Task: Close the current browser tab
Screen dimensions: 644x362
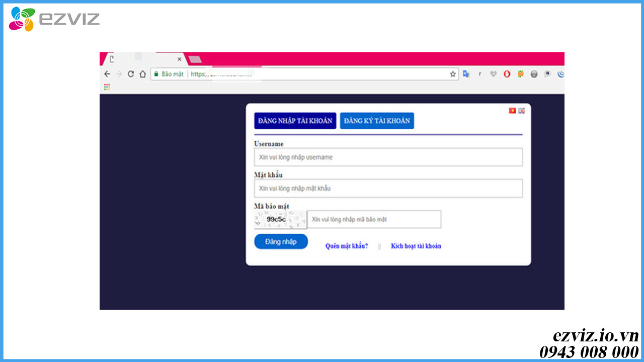Action: coord(179,59)
